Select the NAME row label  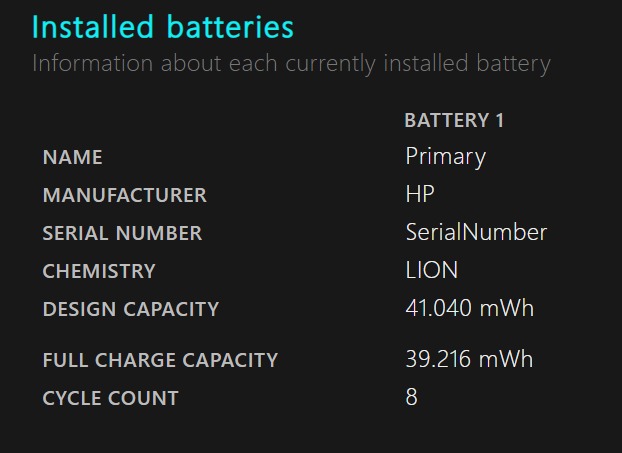pyautogui.click(x=72, y=158)
